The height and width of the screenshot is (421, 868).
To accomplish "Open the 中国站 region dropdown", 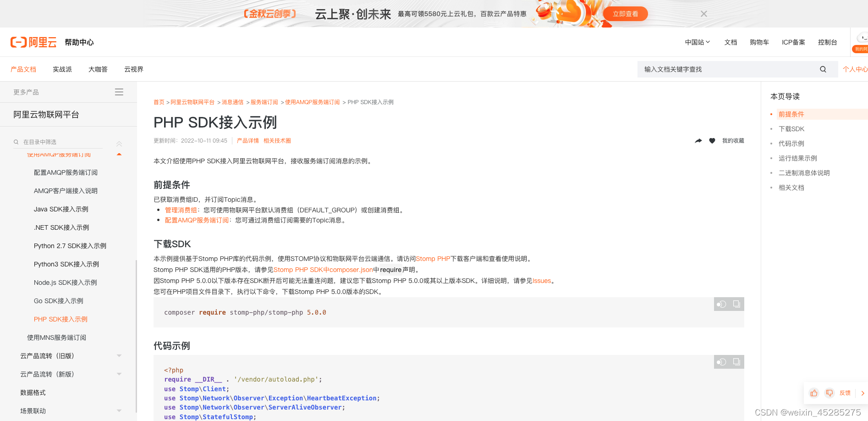I will click(x=698, y=42).
